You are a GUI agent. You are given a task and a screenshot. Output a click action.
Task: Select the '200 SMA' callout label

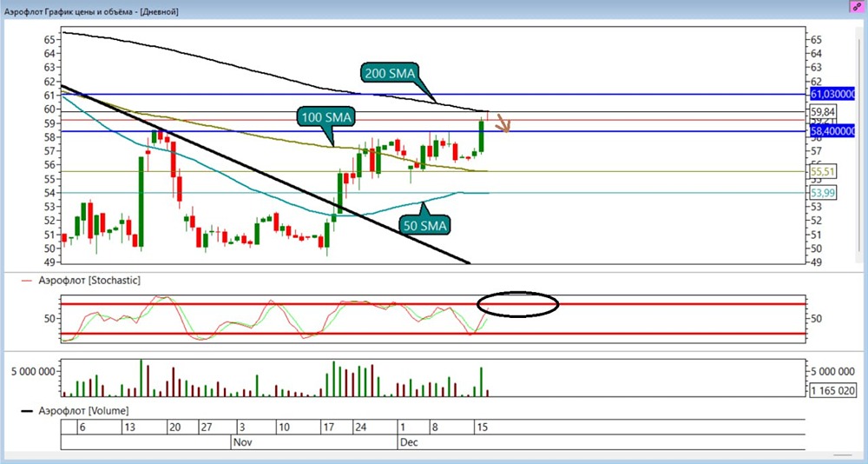[x=391, y=73]
